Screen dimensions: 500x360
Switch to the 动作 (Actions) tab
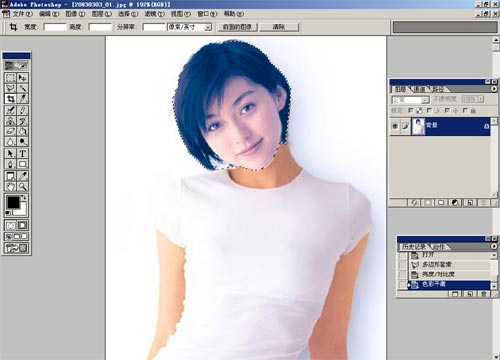(439, 247)
